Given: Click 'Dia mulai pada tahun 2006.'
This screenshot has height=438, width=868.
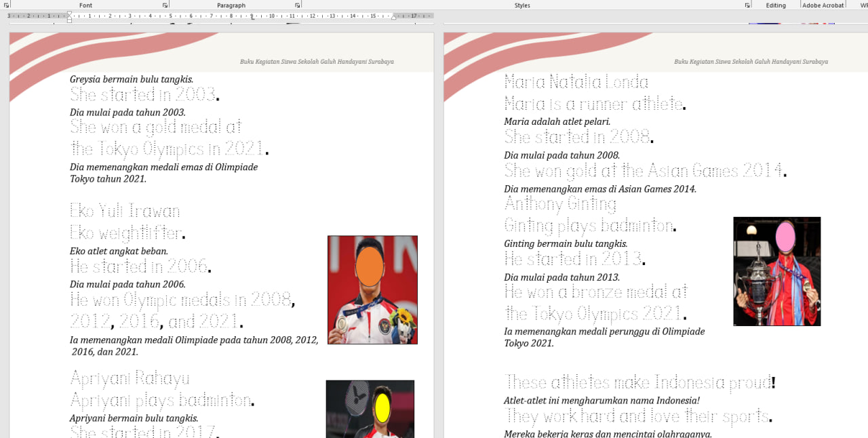Looking at the screenshot, I should point(127,285).
